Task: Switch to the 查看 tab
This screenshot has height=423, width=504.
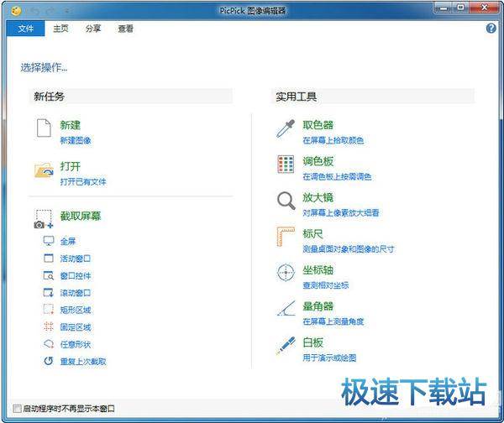Action: coord(125,29)
